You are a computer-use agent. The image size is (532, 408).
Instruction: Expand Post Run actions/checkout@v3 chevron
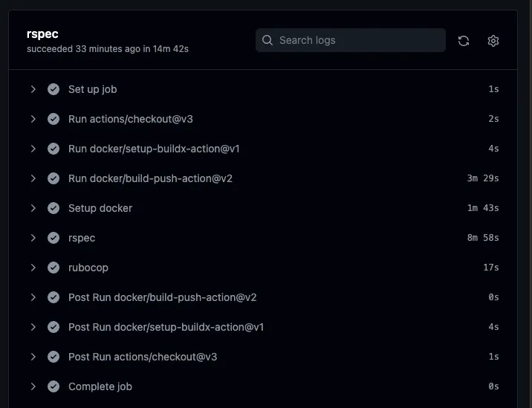click(x=33, y=357)
